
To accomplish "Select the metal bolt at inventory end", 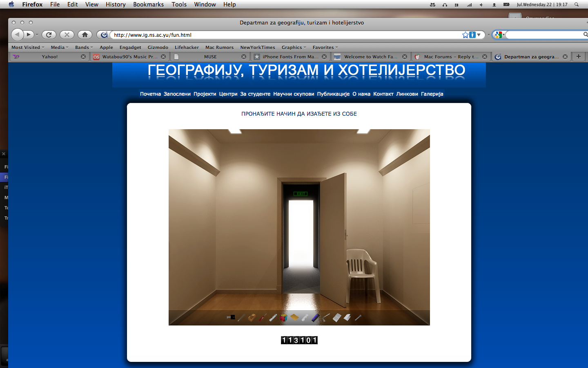I will pos(358,317).
